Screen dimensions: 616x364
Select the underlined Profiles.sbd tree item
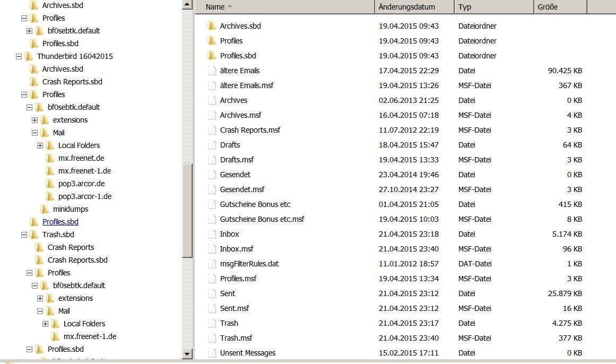click(60, 222)
